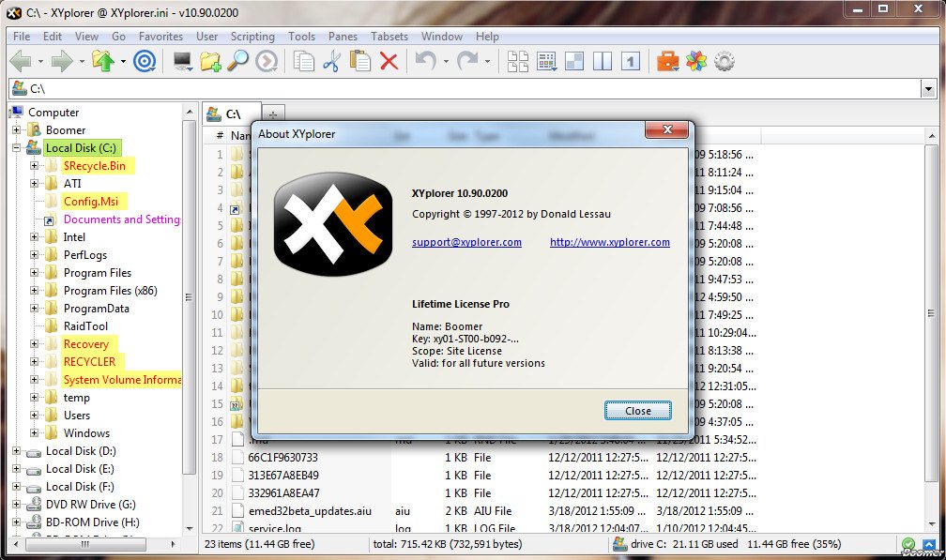
Task: Go up one folder level icon
Action: 103,61
